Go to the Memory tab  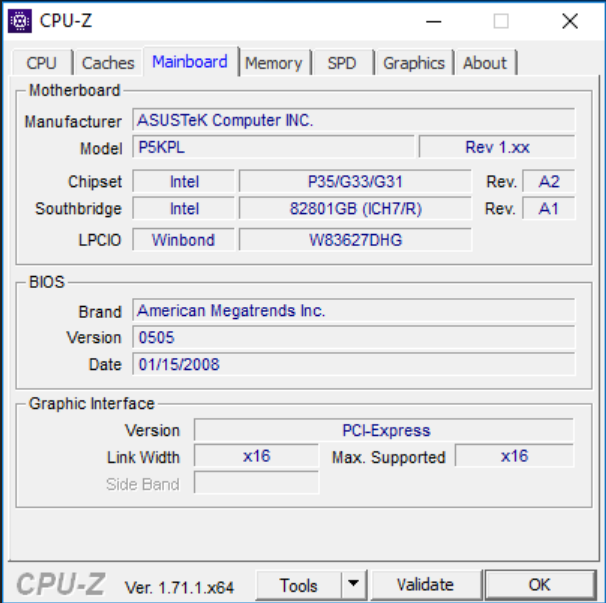click(x=274, y=63)
